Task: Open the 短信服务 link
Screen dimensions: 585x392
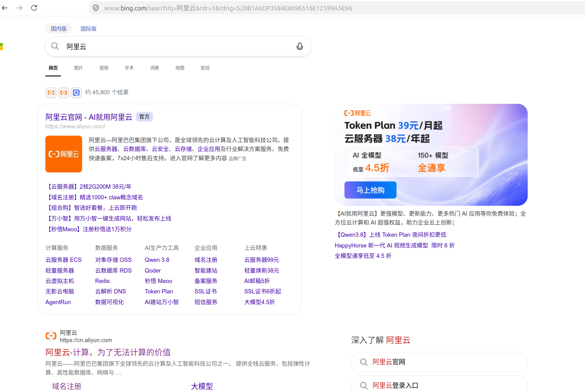Action: point(206,302)
